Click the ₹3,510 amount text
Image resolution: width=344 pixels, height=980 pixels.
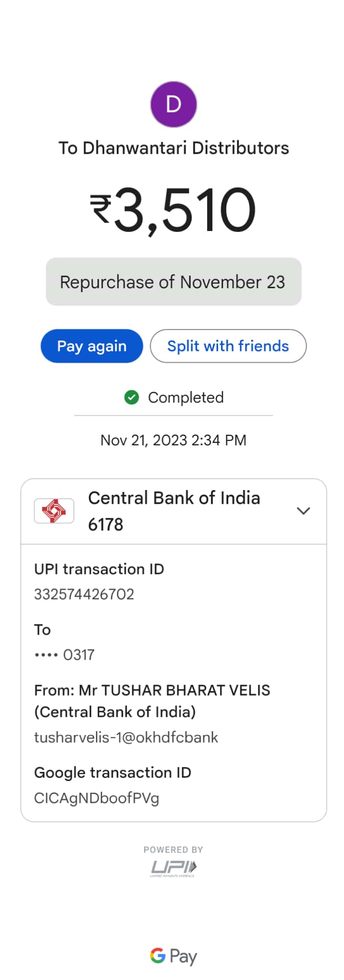coord(173,210)
